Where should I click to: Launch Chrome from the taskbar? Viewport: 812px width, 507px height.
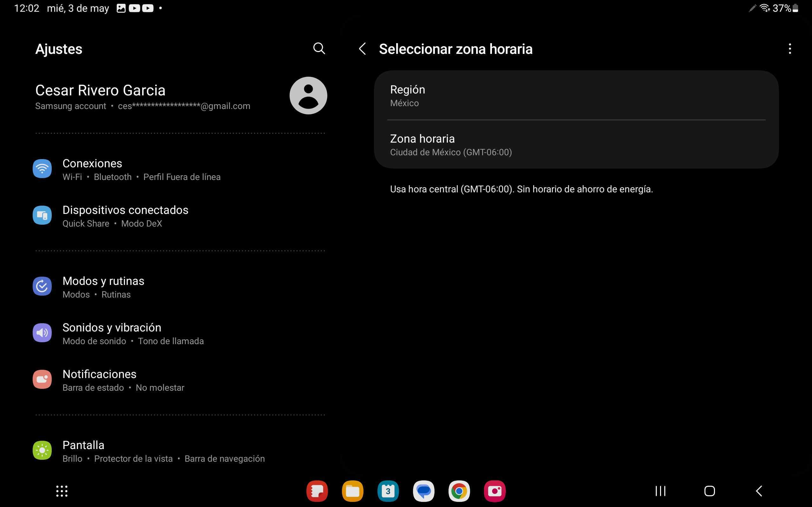pos(459,491)
